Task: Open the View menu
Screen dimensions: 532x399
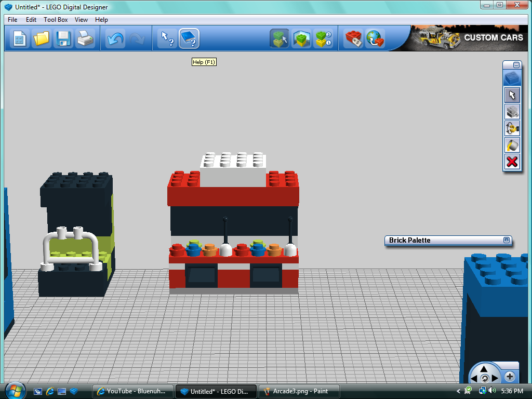Action: point(81,20)
